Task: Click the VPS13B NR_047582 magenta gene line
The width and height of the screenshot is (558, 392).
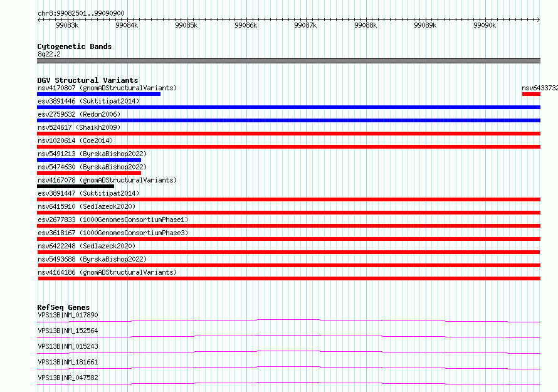Action: point(288,383)
